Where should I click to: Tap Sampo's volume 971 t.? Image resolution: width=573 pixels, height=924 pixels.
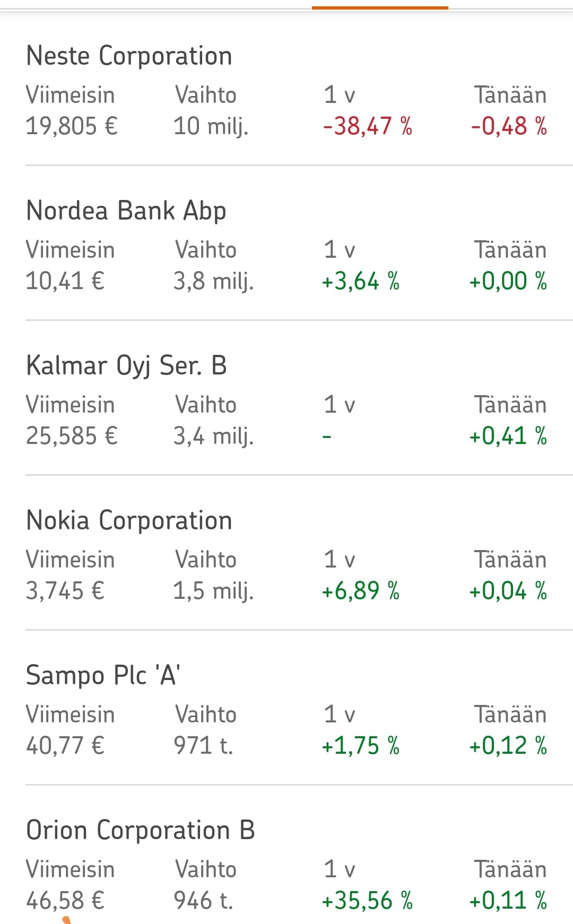coord(203,746)
